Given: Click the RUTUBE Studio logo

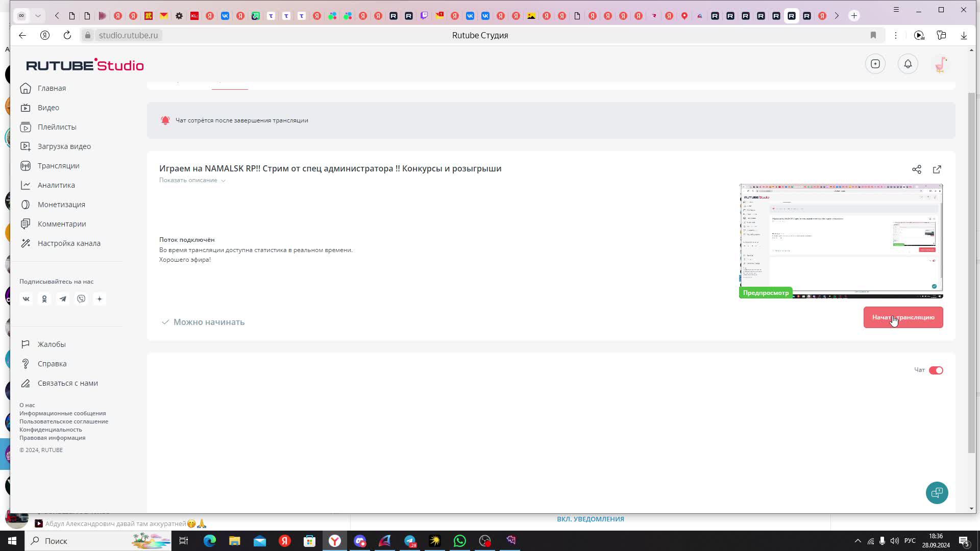Looking at the screenshot, I should point(85,65).
